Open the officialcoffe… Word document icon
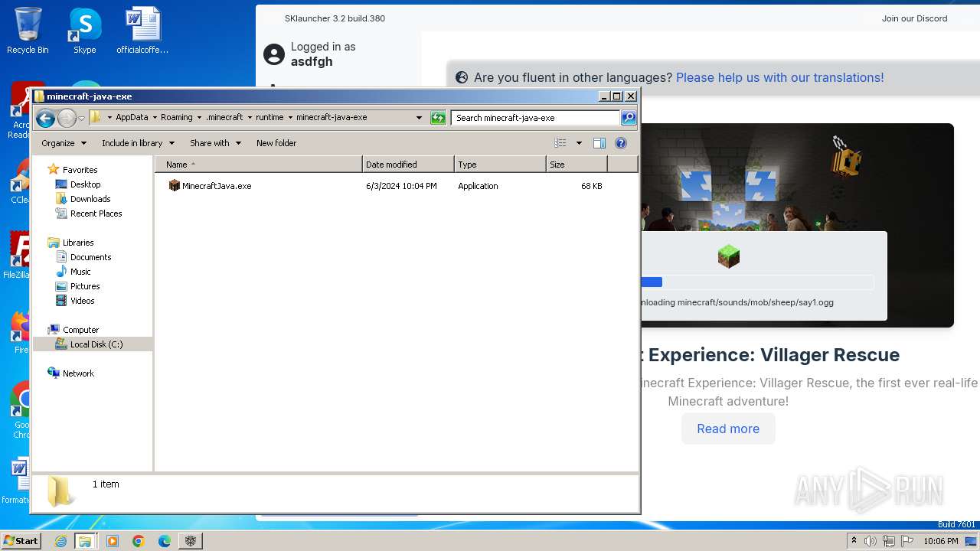The height and width of the screenshot is (551, 980). pos(142,31)
